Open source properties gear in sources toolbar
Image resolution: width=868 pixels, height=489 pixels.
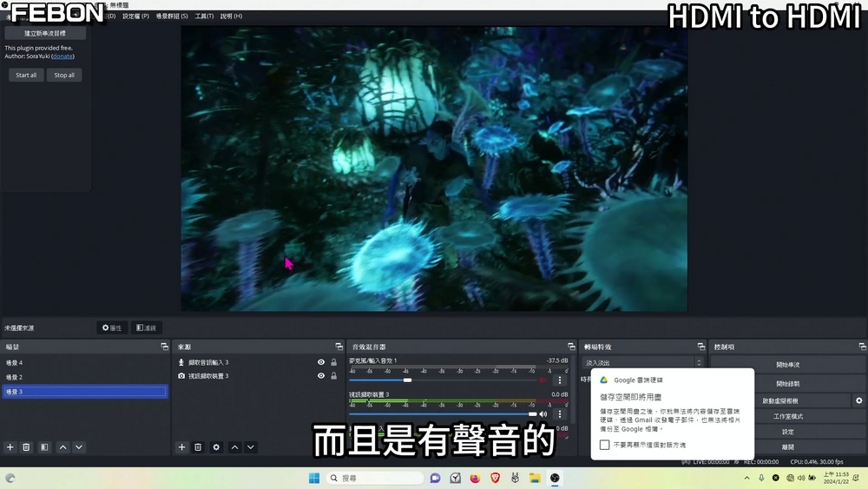(216, 447)
